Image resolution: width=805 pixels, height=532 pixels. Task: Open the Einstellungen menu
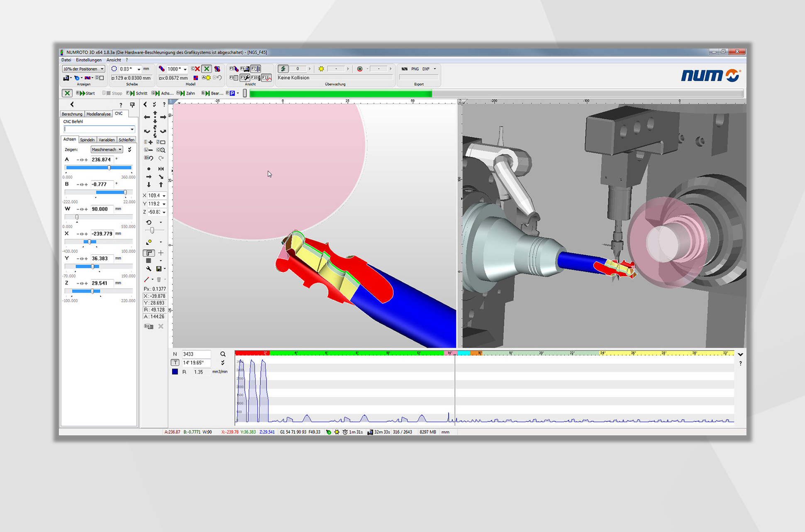click(x=88, y=60)
